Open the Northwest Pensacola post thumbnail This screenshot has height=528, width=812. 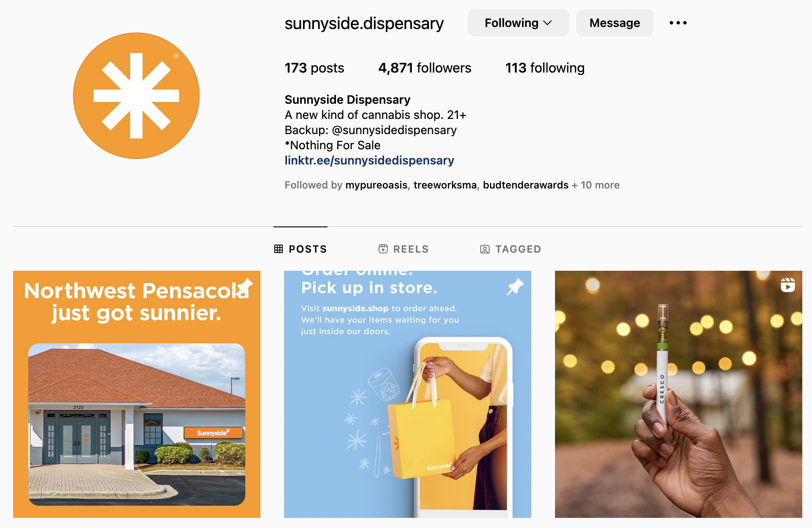(137, 394)
